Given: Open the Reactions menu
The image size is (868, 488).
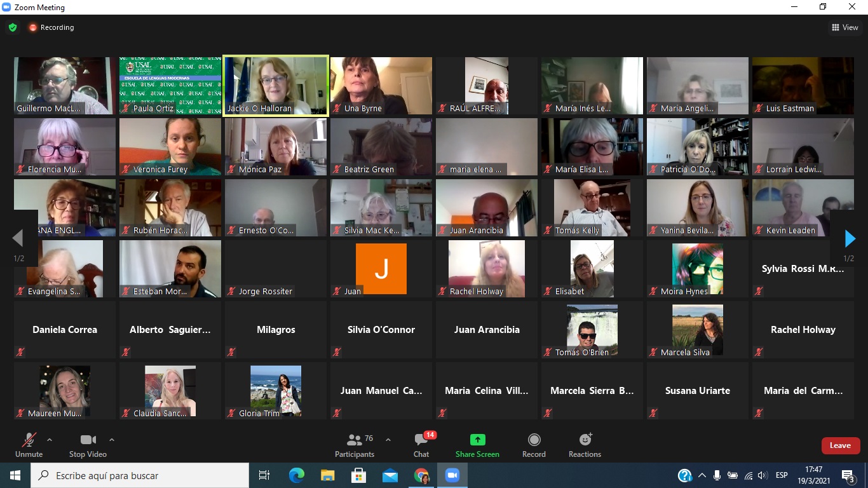Looking at the screenshot, I should point(585,445).
